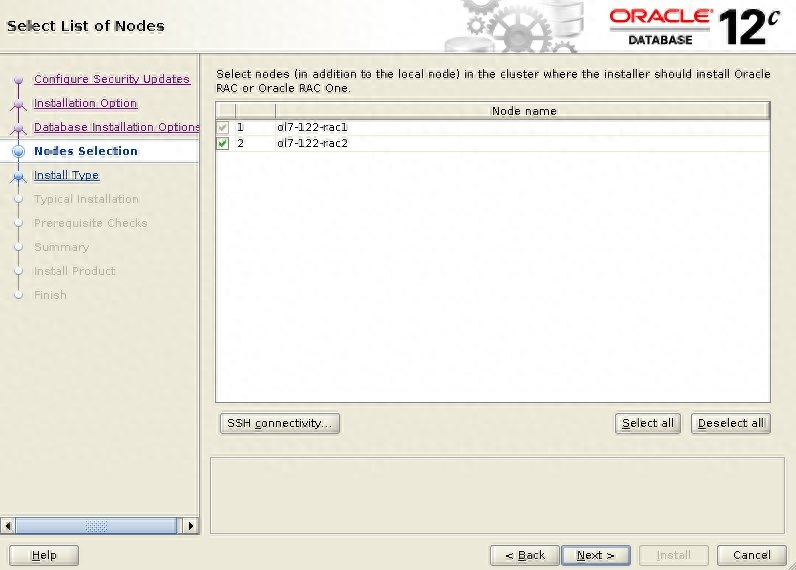Click Next to continue installation
The image size is (796, 570).
(x=595, y=555)
